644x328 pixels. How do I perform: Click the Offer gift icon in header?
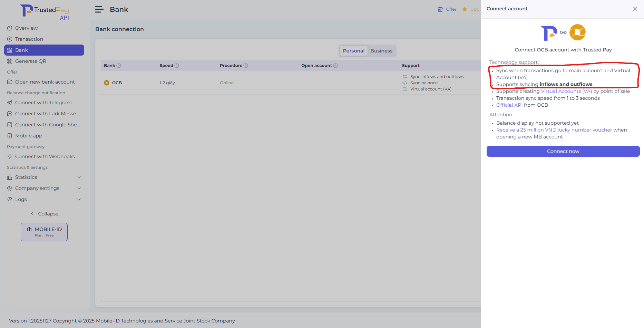pos(440,9)
